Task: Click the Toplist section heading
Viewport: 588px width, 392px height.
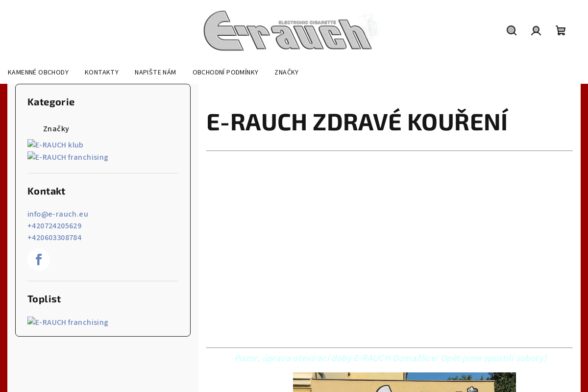Action: click(44, 298)
